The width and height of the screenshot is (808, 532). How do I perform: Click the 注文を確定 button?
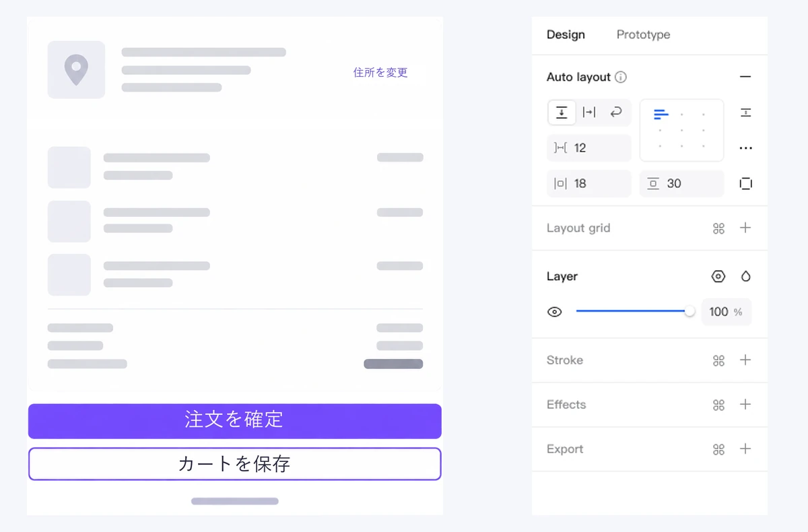(235, 421)
